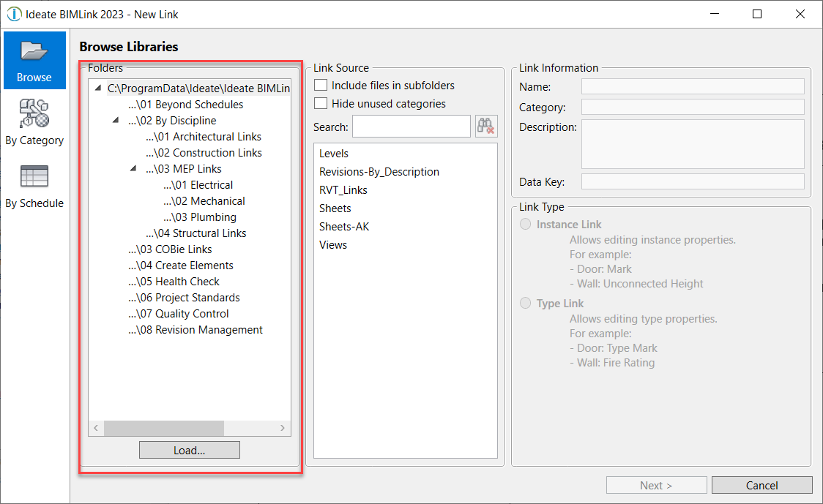
Task: Switch to the By Category sidebar icon
Action: click(x=34, y=122)
